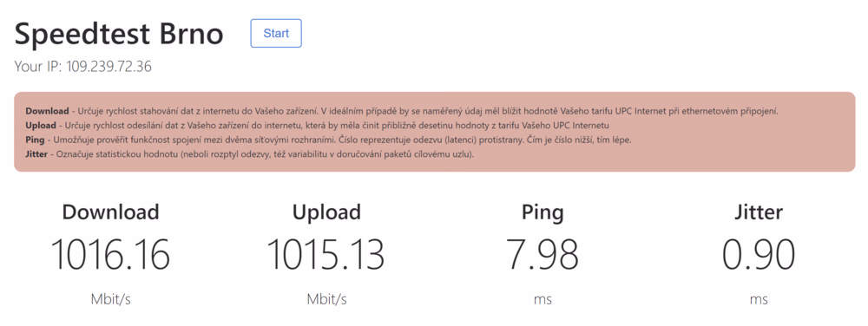Click the bold Ping term in info box
The height and width of the screenshot is (326, 868).
(x=35, y=140)
